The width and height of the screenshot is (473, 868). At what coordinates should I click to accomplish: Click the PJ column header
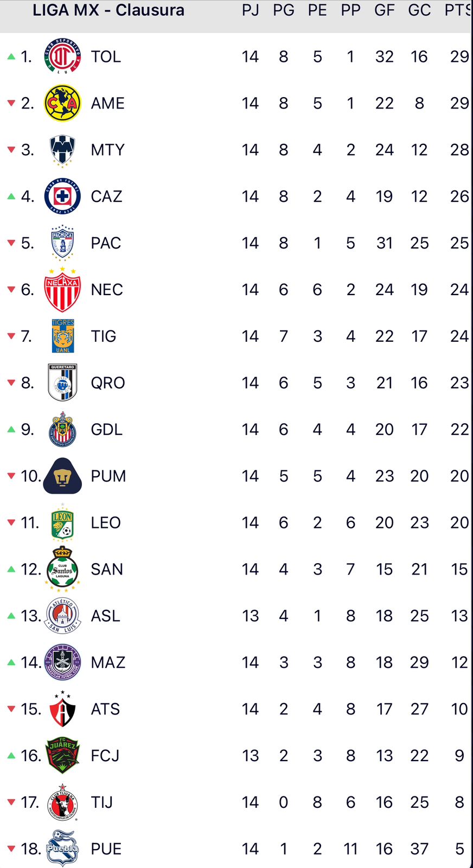point(250,10)
